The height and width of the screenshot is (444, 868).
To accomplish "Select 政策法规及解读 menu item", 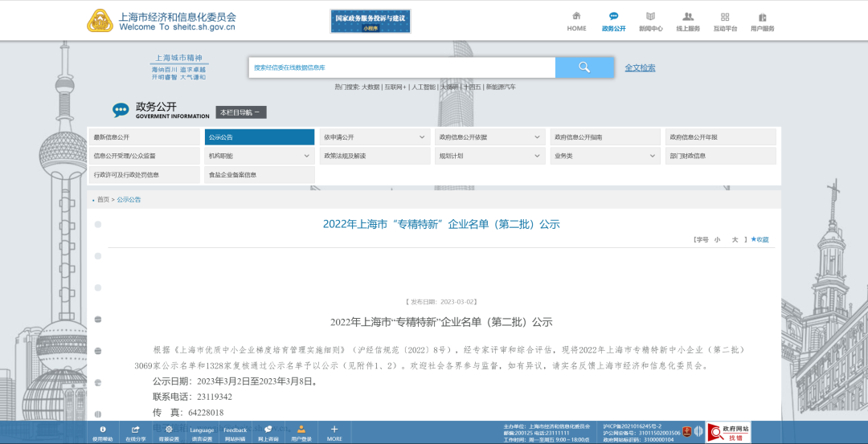I will [374, 156].
